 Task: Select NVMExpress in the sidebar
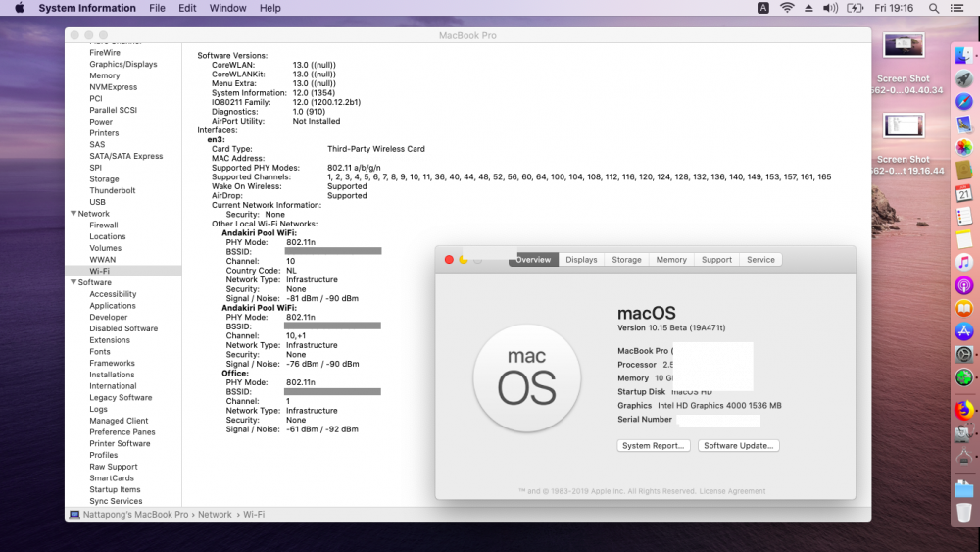point(113,87)
